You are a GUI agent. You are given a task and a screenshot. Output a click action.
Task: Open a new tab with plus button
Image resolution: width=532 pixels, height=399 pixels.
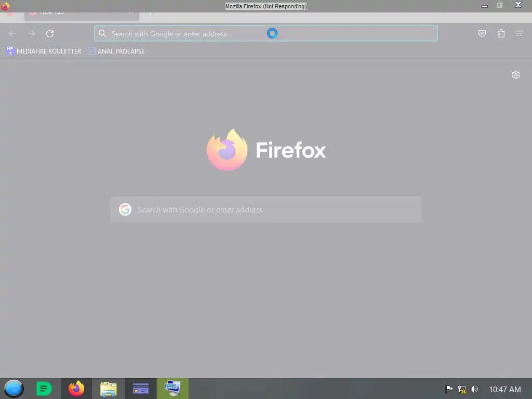(x=150, y=14)
